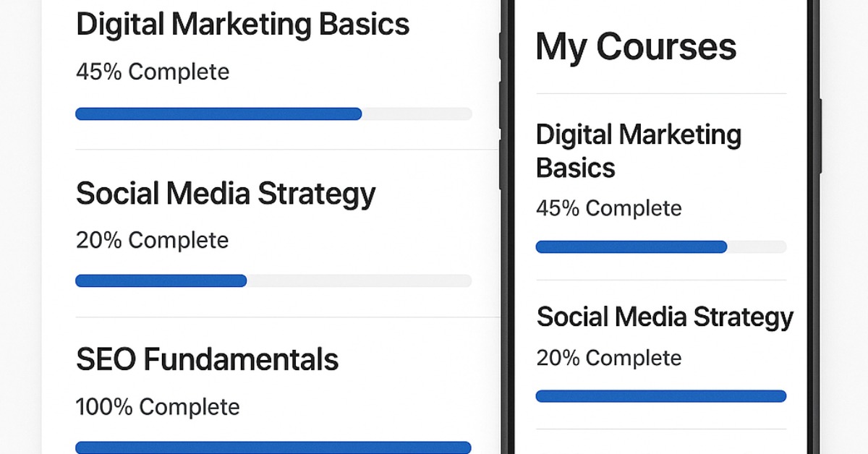Tap the phone's 20% Complete text
The height and width of the screenshot is (454, 868).
608,358
